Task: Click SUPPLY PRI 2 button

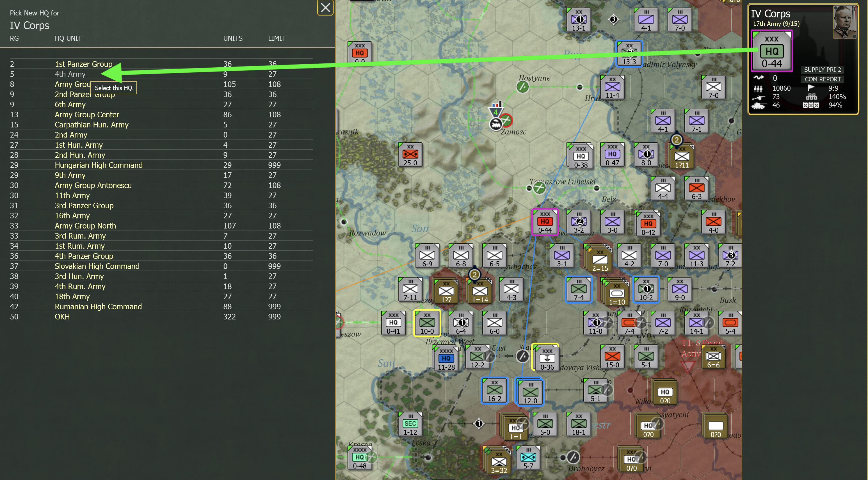Action: point(823,70)
